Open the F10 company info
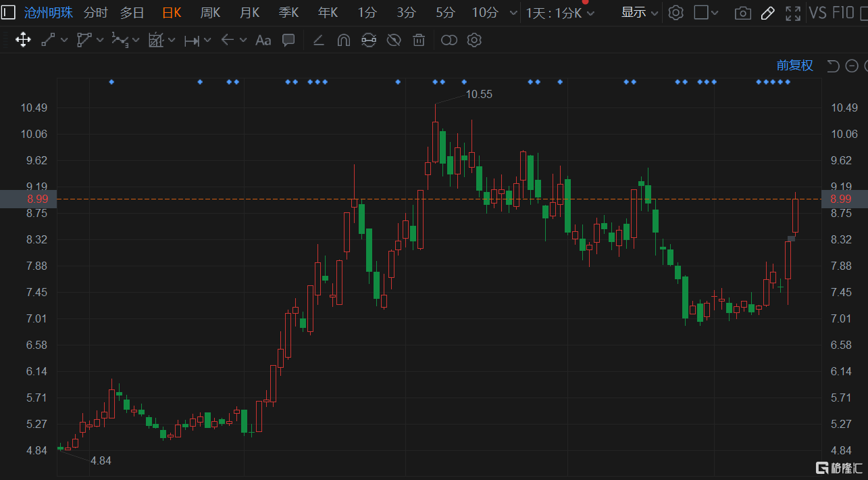This screenshot has width=868, height=480. coord(843,12)
